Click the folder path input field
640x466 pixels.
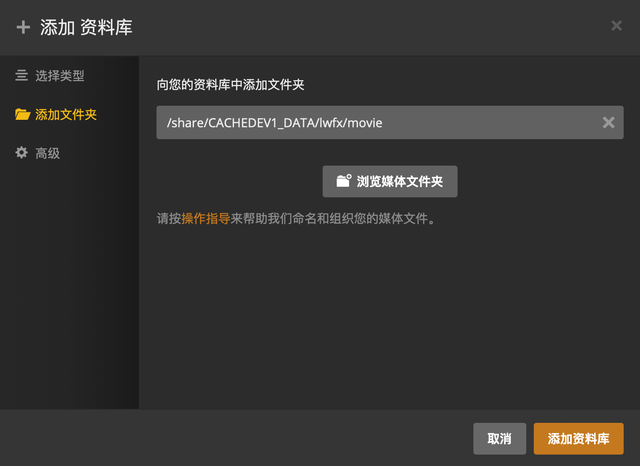[390, 122]
